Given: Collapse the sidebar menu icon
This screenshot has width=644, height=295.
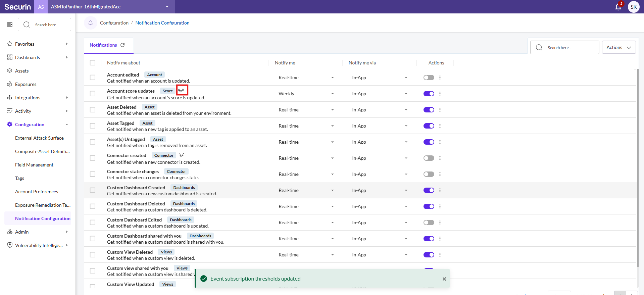Looking at the screenshot, I should 10,24.
